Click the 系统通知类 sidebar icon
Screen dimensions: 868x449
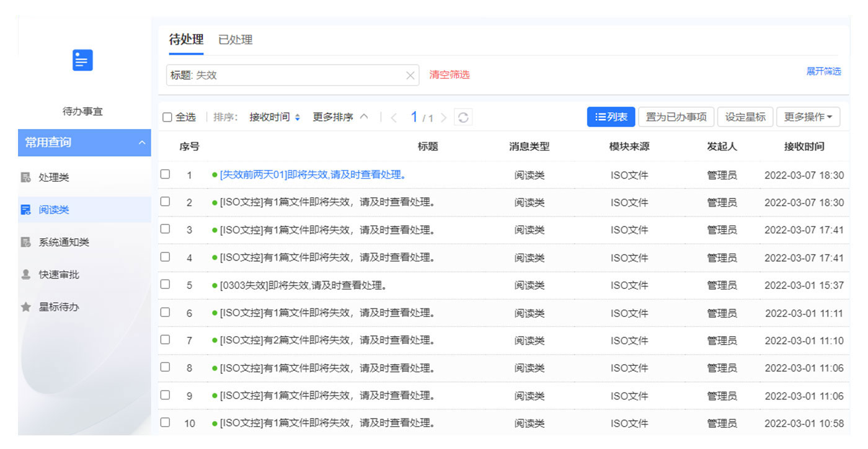26,242
